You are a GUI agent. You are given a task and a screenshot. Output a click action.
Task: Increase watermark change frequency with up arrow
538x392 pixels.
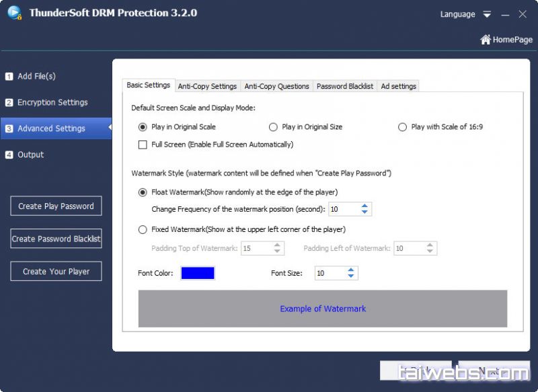(x=364, y=206)
